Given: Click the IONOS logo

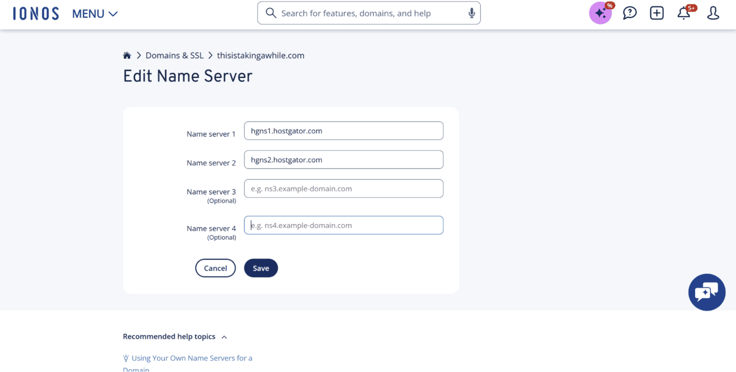Looking at the screenshot, I should click(36, 14).
